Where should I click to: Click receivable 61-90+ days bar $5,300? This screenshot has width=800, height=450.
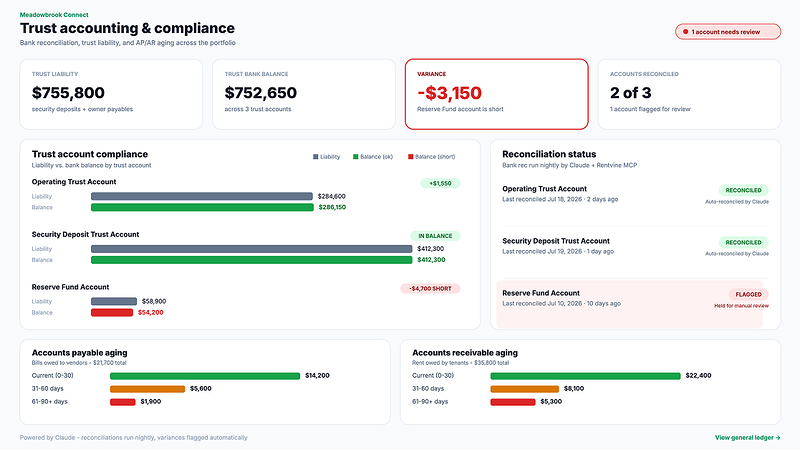tap(513, 402)
